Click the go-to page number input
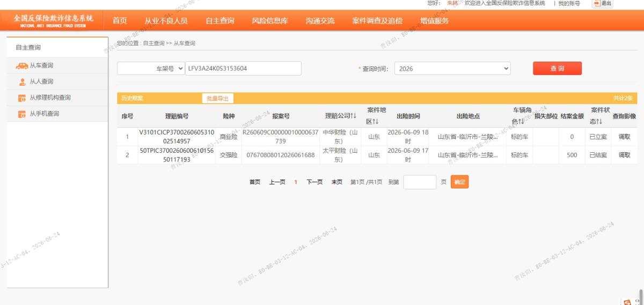This screenshot has height=305, width=644. pyautogui.click(x=420, y=182)
